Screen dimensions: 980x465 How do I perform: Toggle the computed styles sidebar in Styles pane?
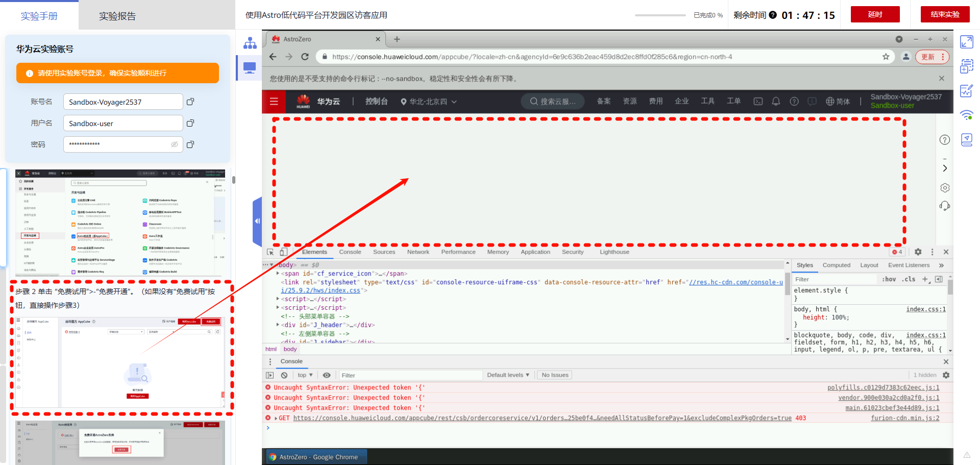click(x=939, y=279)
